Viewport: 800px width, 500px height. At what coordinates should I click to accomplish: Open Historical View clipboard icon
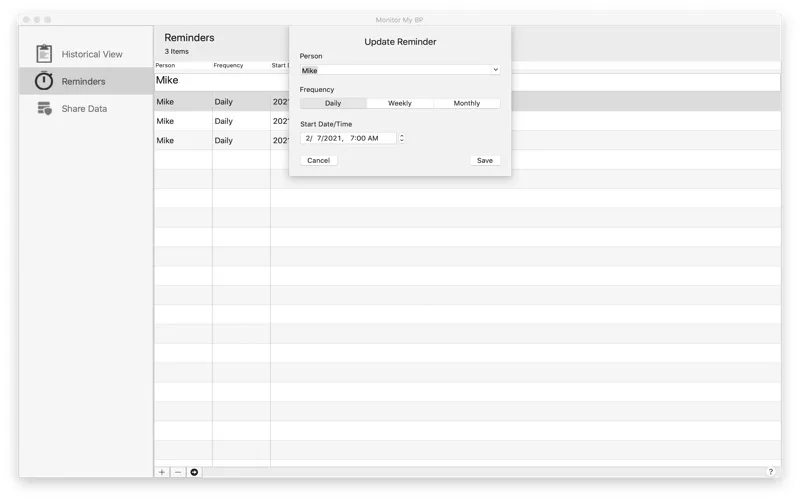click(44, 54)
